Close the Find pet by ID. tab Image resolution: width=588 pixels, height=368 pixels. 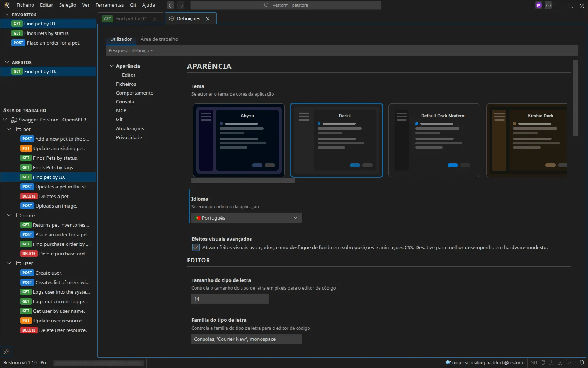155,19
